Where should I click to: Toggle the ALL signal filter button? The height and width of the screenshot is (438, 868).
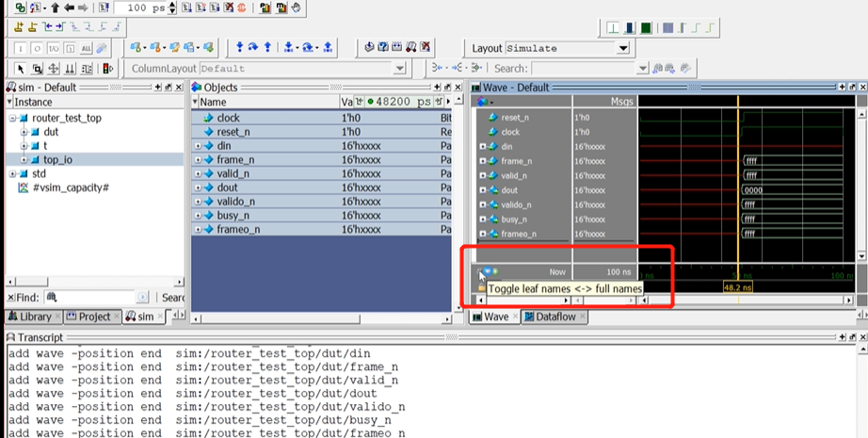[x=86, y=48]
